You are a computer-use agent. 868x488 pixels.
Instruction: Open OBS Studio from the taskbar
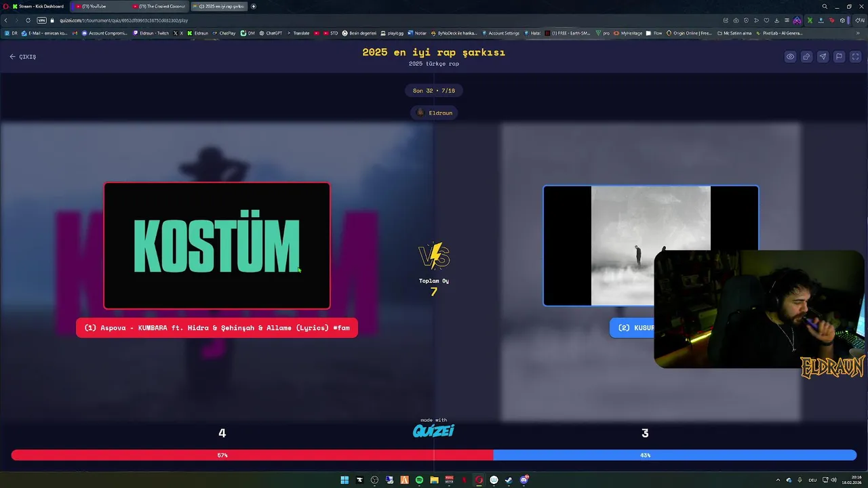pyautogui.click(x=374, y=480)
